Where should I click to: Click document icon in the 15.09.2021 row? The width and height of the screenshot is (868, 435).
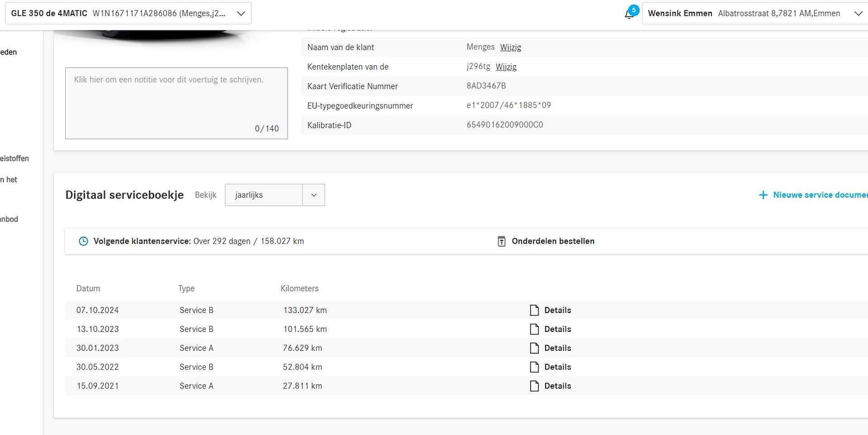[x=534, y=386]
